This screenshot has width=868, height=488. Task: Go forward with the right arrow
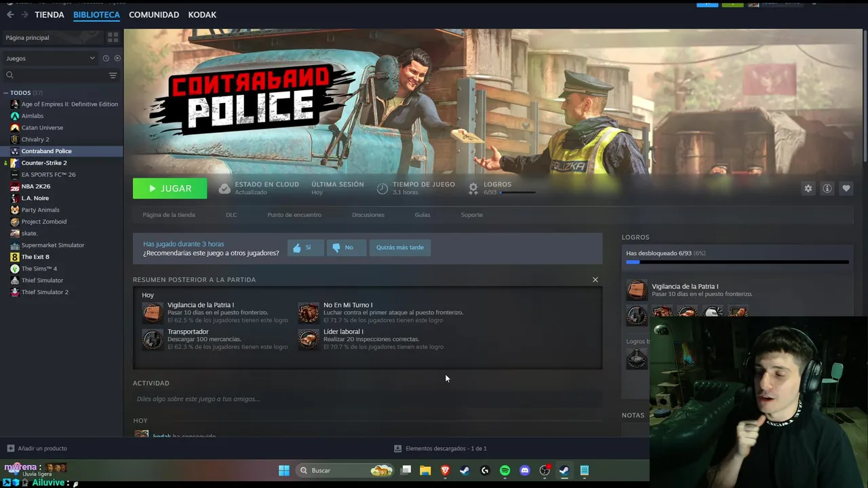point(25,14)
